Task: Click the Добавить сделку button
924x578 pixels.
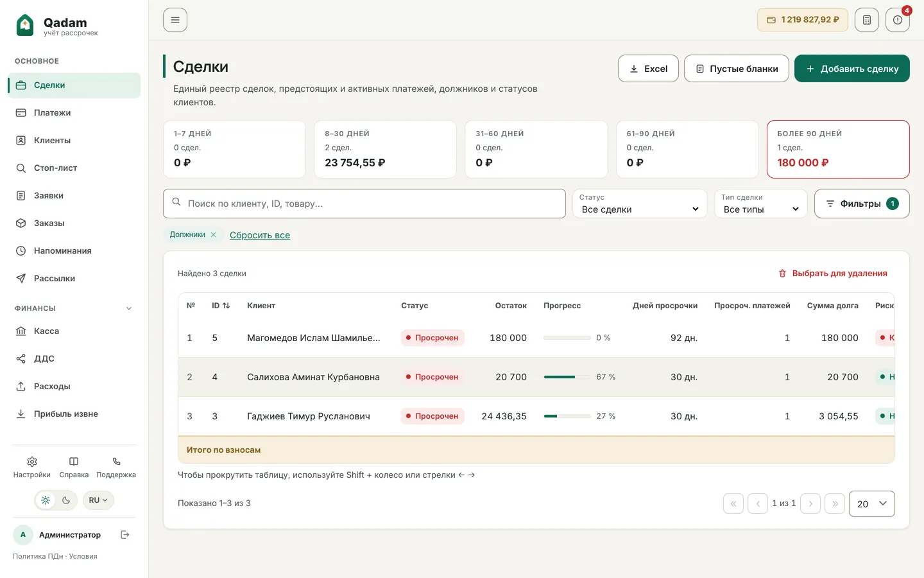Action: point(852,69)
